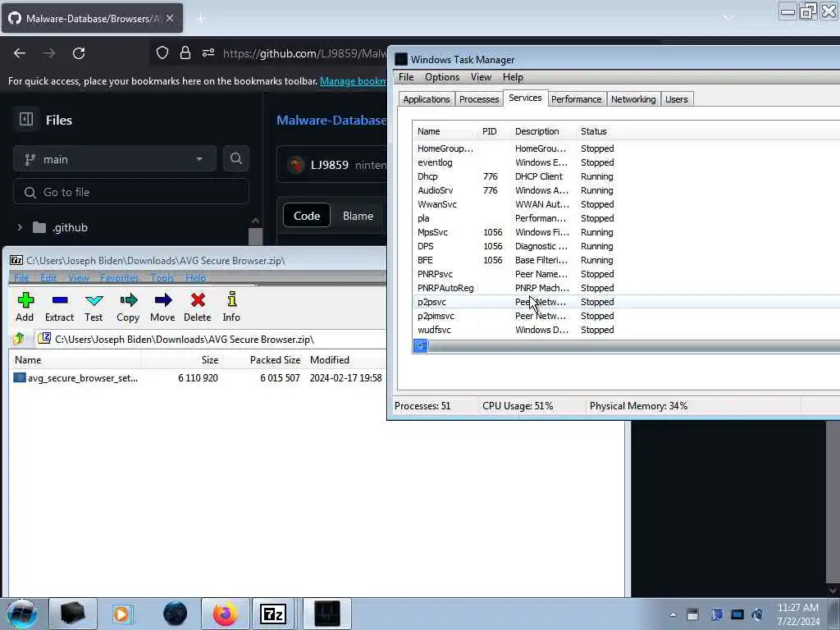
Task: Open the browser tab list dropdown arrow
Action: coord(728,18)
